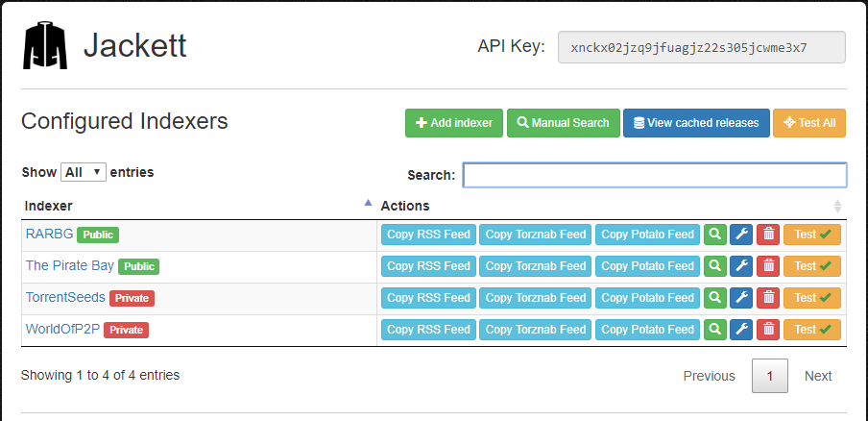View cached releases
868x421 pixels.
tap(696, 123)
